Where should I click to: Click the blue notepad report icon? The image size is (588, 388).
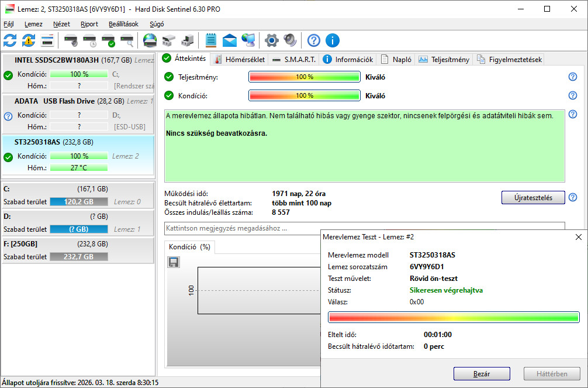pos(211,40)
